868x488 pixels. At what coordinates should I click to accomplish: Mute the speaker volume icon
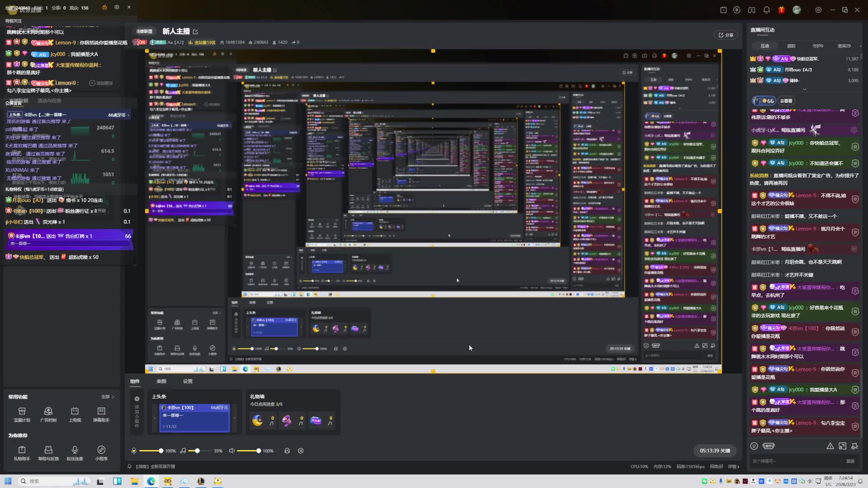point(232,450)
